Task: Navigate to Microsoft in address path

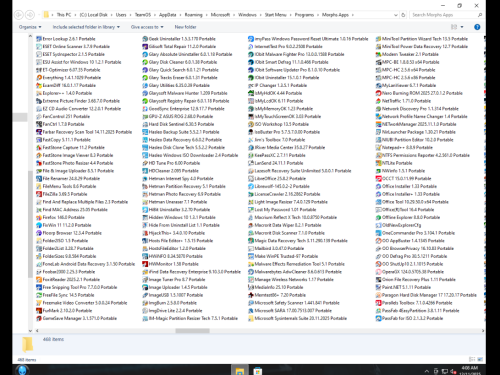Action: click(x=220, y=15)
